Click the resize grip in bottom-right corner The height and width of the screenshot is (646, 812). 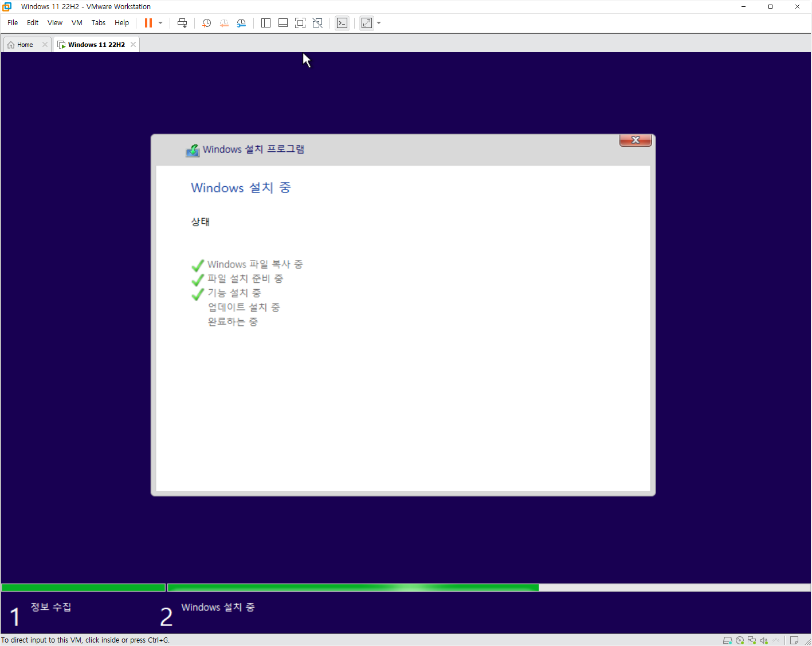coord(807,641)
